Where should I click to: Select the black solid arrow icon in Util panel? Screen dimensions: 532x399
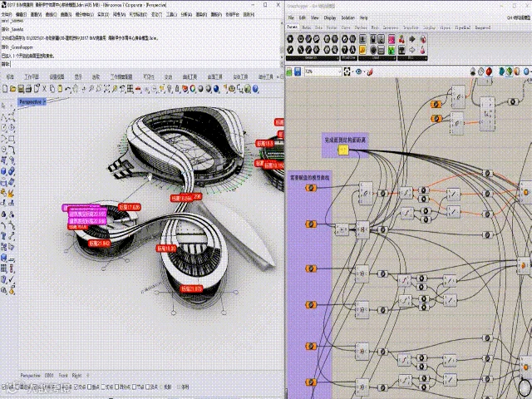[412, 39]
